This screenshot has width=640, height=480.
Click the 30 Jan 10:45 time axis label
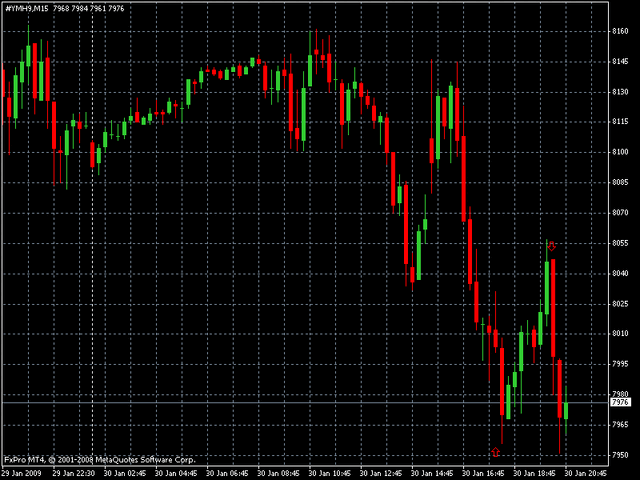click(x=330, y=473)
